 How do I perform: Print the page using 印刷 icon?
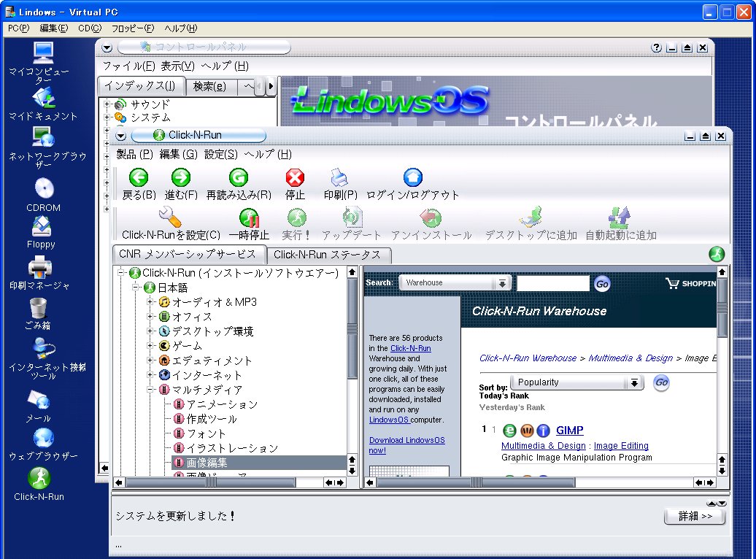pyautogui.click(x=340, y=177)
